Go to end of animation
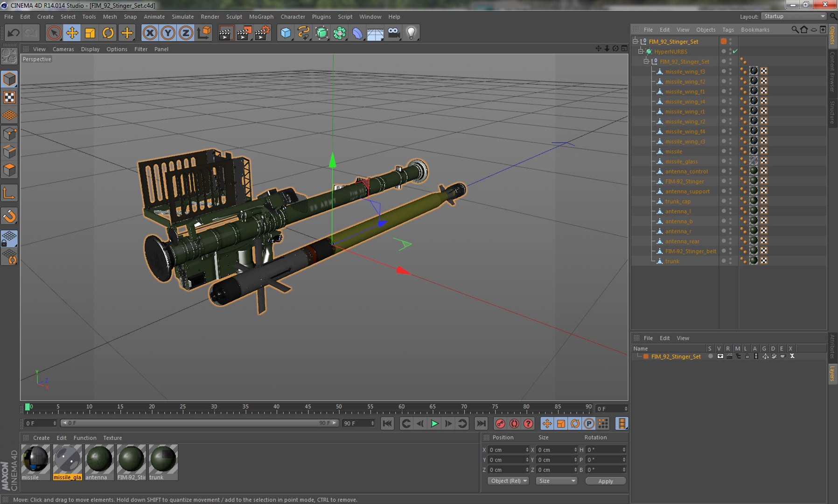Viewport: 838px width, 504px height. click(x=481, y=423)
